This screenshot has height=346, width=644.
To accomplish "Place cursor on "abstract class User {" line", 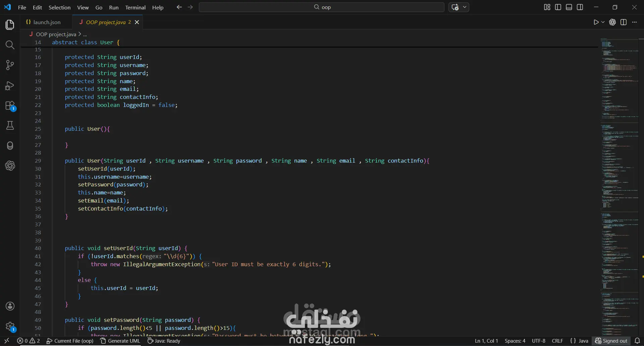I will pyautogui.click(x=86, y=43).
